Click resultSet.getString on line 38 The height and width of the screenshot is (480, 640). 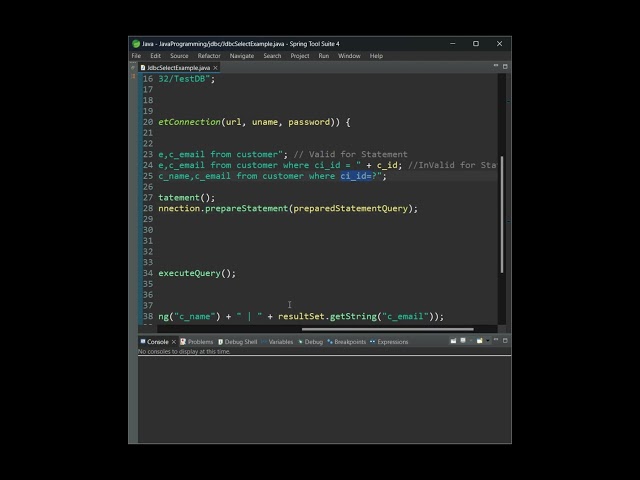pyautogui.click(x=327, y=316)
